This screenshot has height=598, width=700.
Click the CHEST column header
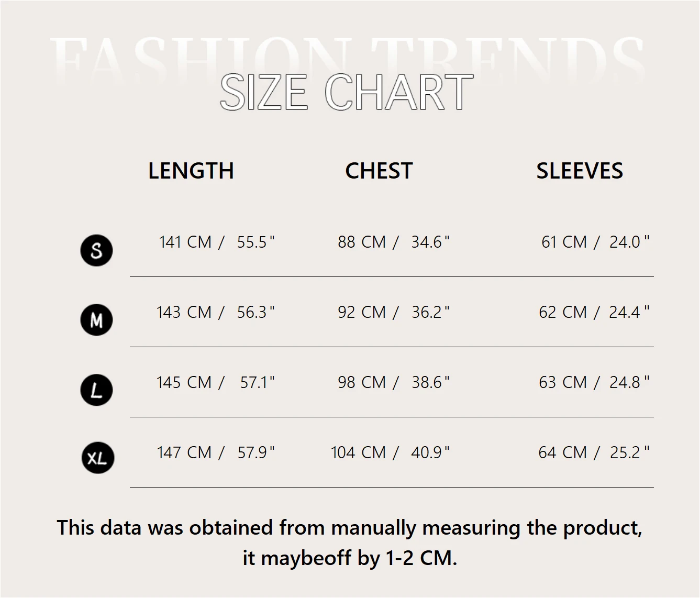[379, 171]
